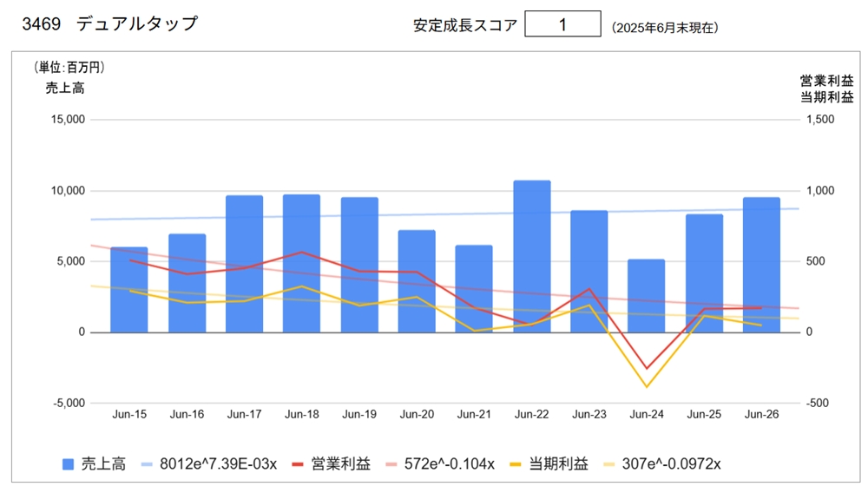Click the Jun-24 sales bar
Viewport: 868px width, 493px height.
click(647, 295)
